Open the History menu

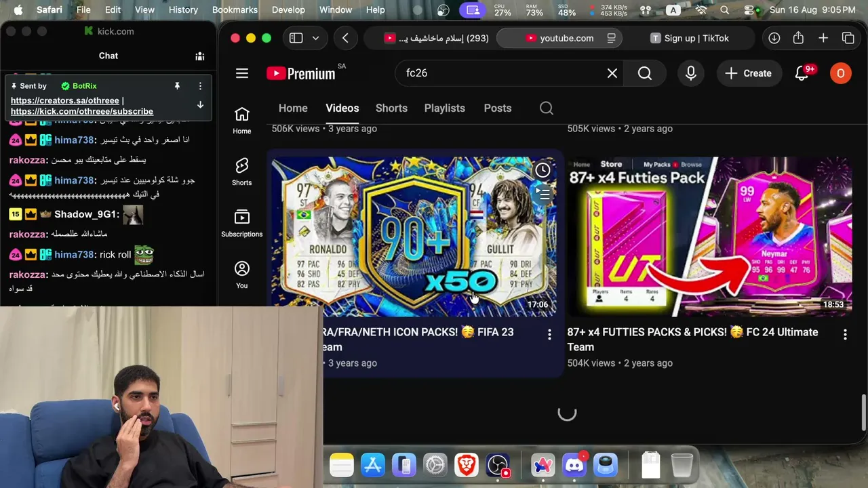tap(183, 10)
